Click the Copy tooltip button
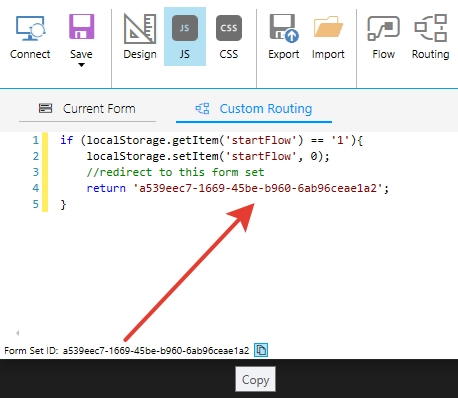The height and width of the screenshot is (398, 458). tap(255, 379)
